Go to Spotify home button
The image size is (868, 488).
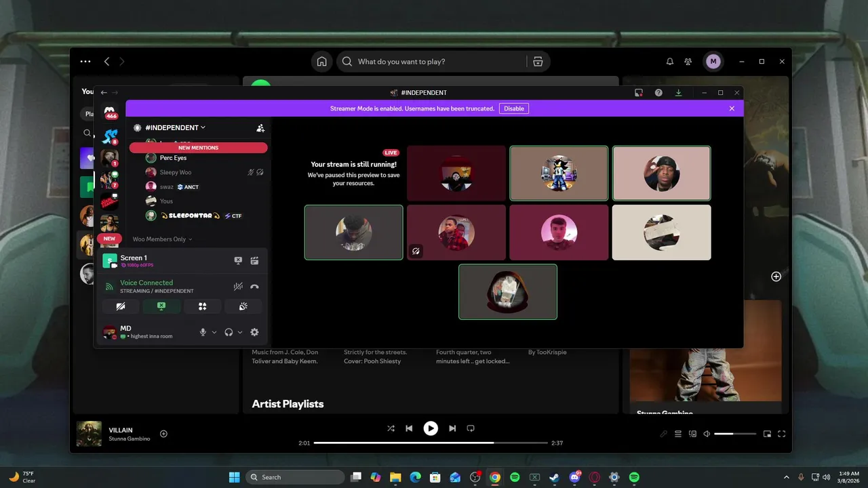click(322, 62)
